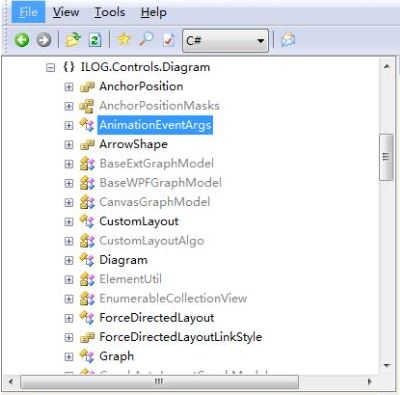400x395 pixels.
Task: Collapse the ILOG.Controls.Diagram namespace node
Action: (x=50, y=68)
